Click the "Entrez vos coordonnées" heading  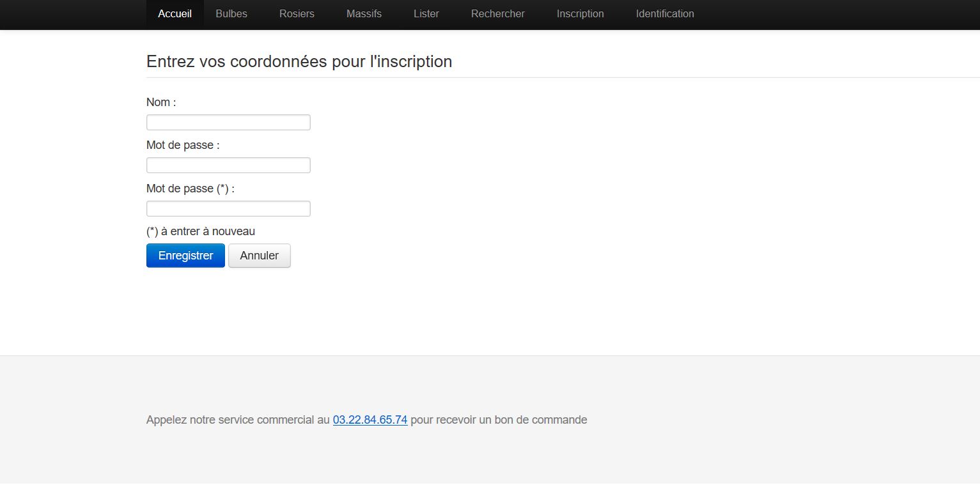tap(299, 61)
